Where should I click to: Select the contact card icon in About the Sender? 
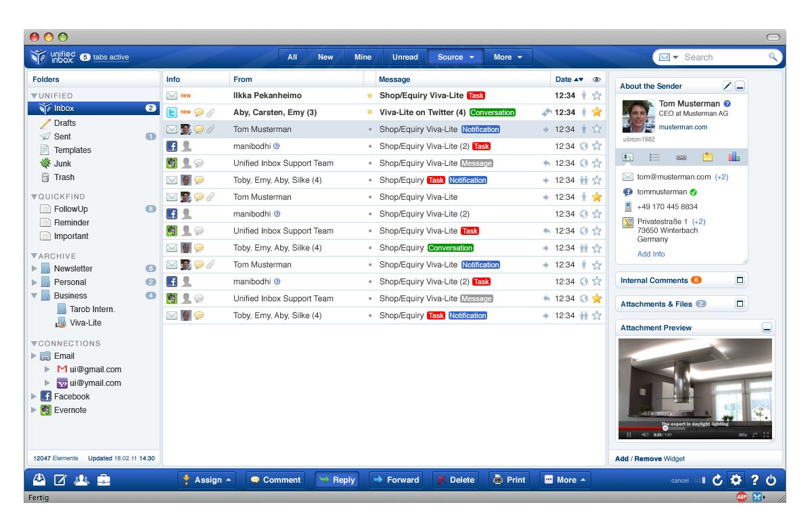point(628,156)
